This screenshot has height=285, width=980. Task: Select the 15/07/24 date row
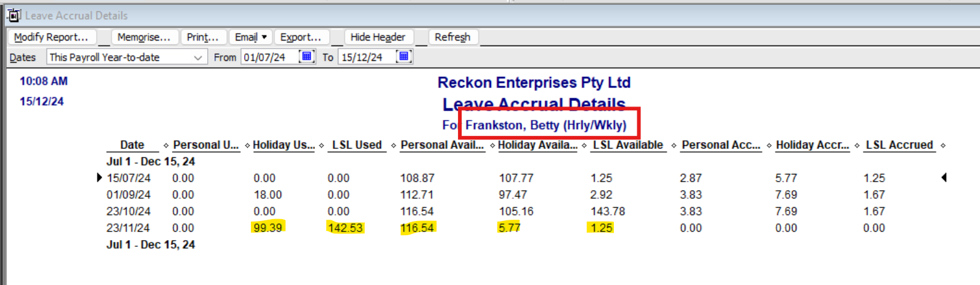pyautogui.click(x=128, y=178)
